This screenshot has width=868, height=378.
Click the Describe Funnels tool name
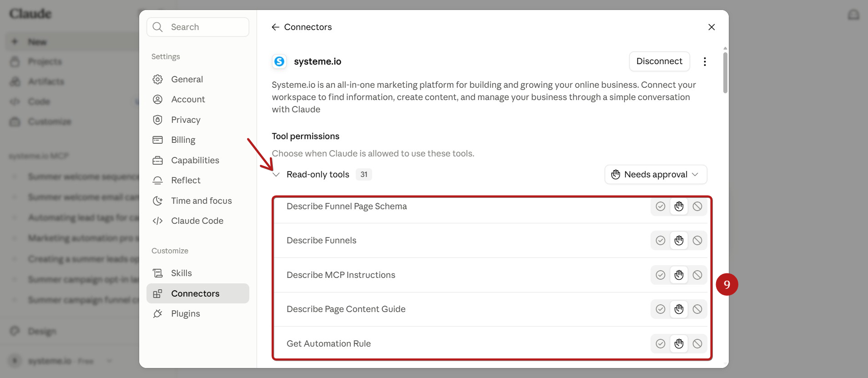coord(322,241)
